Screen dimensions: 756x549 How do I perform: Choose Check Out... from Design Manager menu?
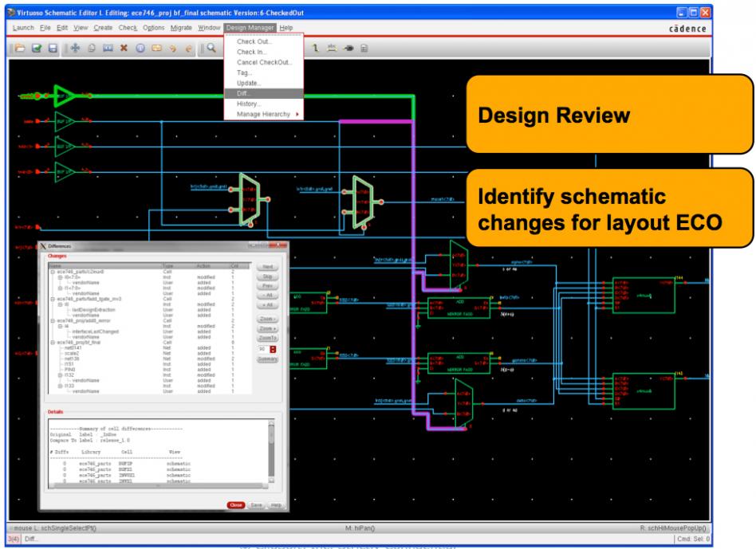click(264, 42)
